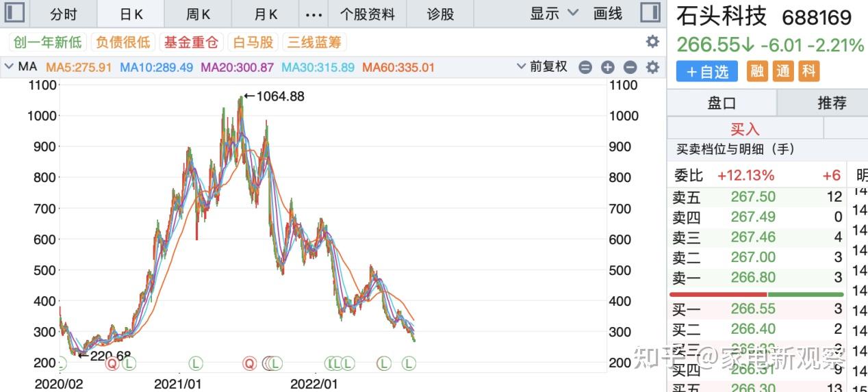Click the last L marker on timeline
This screenshot has width=868, height=392.
[409, 363]
